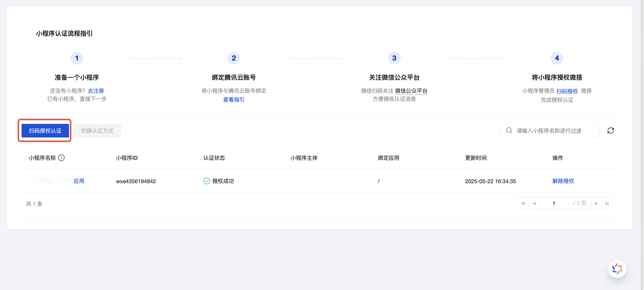Open the 查看指引 link
The width and height of the screenshot is (644, 290).
(x=234, y=100)
